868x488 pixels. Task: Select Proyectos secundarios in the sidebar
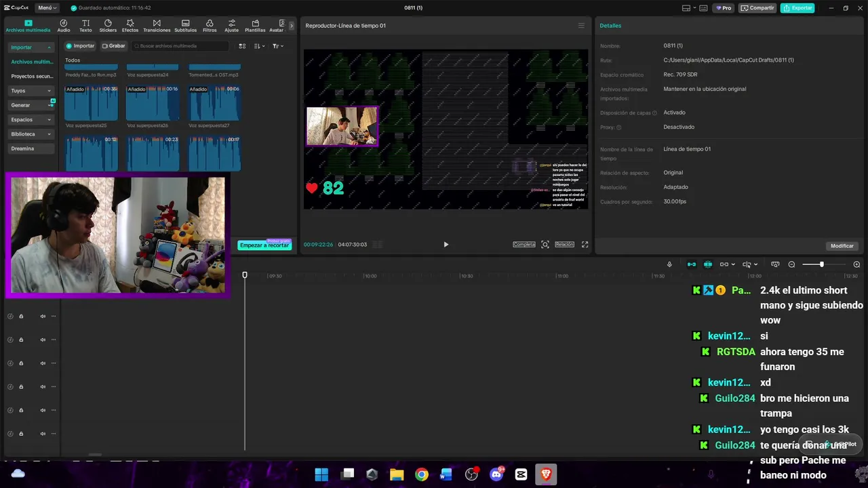point(31,77)
